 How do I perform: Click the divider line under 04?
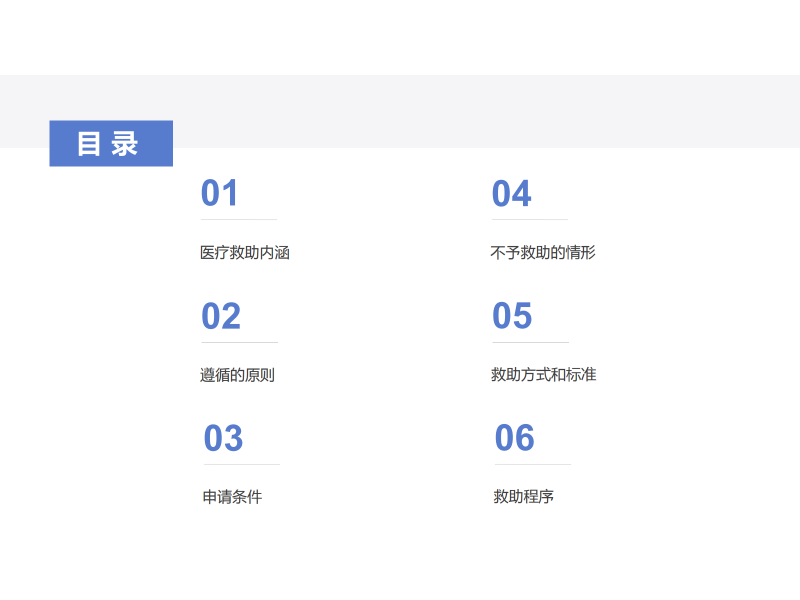pyautogui.click(x=530, y=219)
